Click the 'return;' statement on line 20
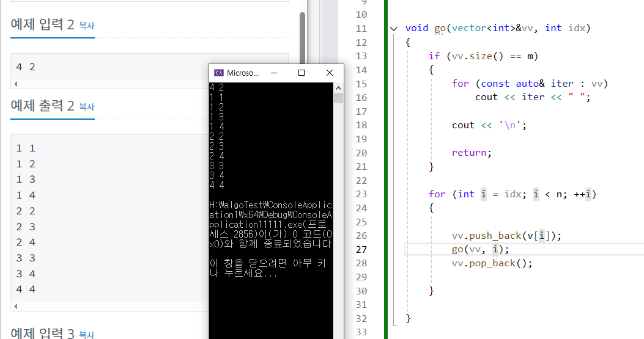 click(472, 153)
